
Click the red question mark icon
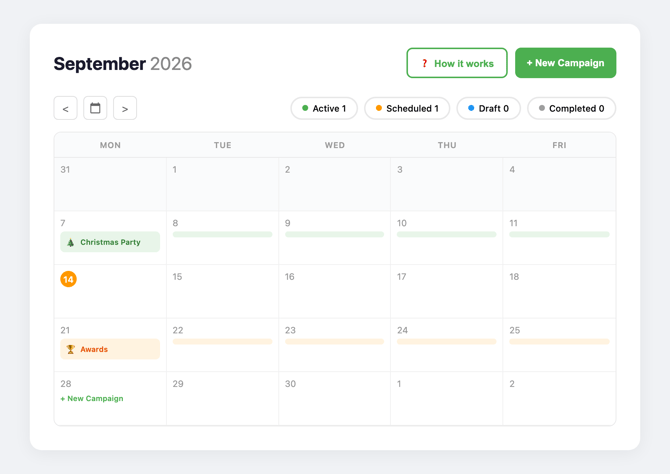pyautogui.click(x=424, y=63)
